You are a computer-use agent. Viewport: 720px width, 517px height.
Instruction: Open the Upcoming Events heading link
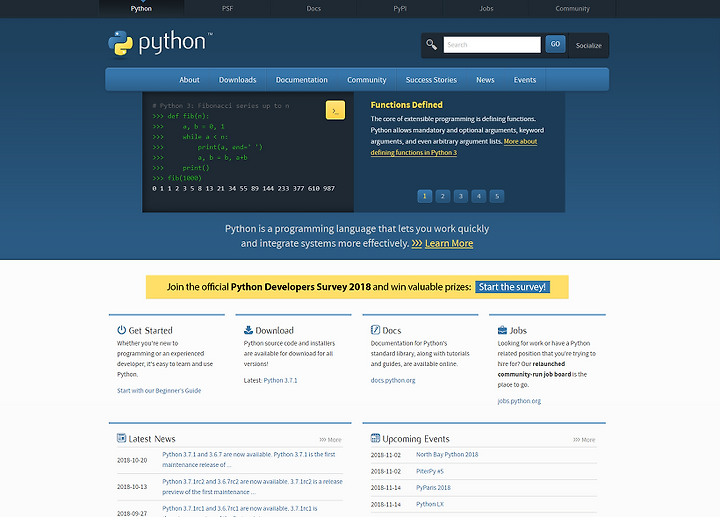tap(416, 438)
